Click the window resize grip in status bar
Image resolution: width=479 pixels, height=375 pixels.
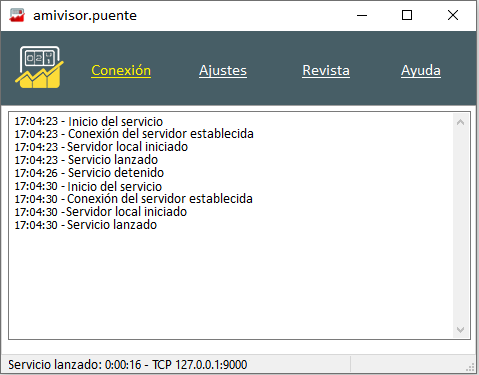[x=470, y=367]
